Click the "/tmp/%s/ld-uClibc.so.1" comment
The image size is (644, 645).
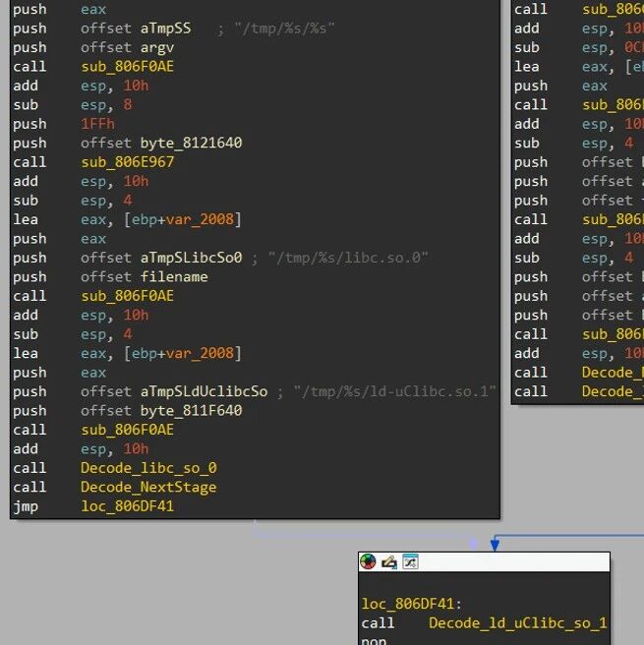[394, 391]
